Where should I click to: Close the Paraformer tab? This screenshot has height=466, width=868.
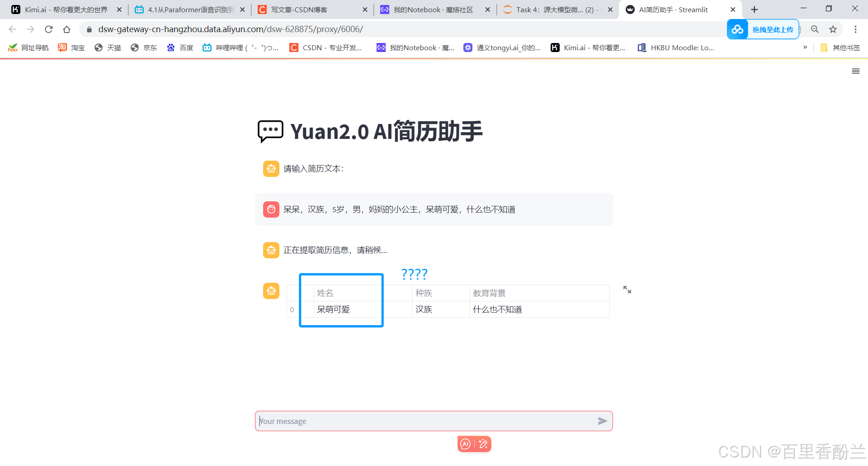[x=242, y=10]
